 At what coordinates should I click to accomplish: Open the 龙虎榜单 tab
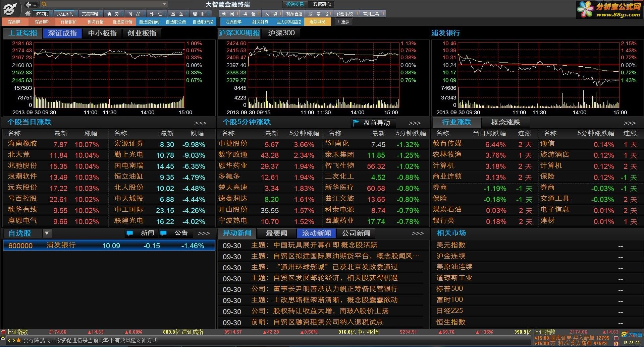[233, 22]
